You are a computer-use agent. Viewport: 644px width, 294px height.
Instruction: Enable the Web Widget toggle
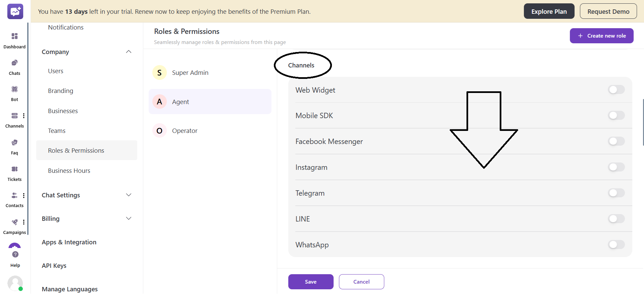tap(616, 90)
